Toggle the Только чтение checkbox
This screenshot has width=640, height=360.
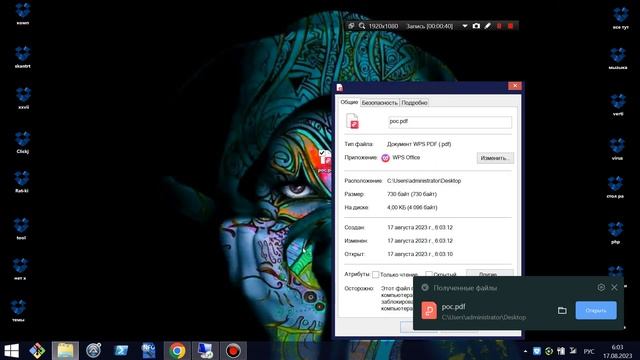point(376,274)
